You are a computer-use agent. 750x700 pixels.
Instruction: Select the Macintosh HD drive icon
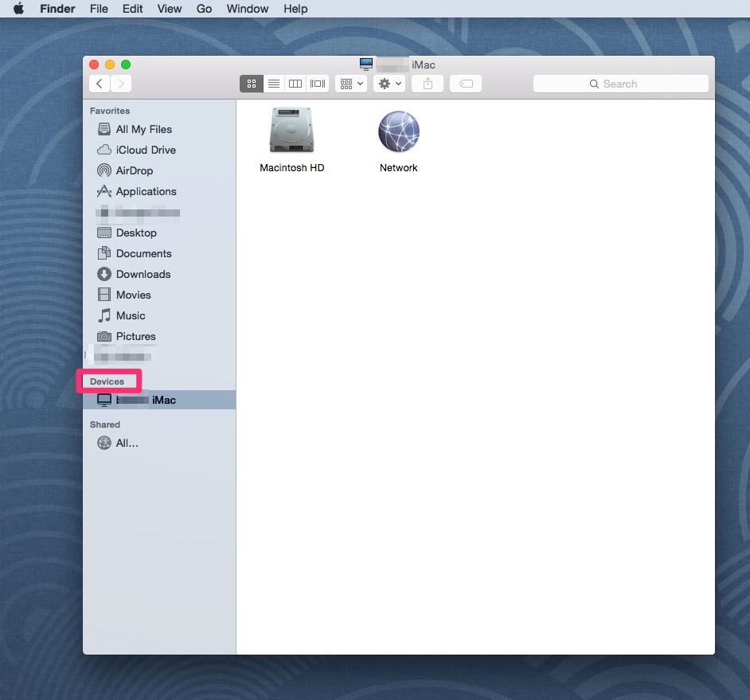pos(291,130)
